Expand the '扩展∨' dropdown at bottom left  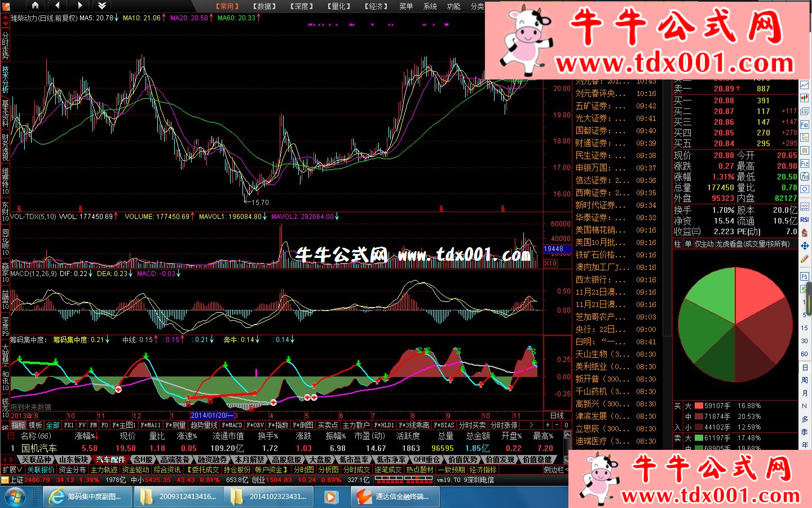(x=12, y=470)
